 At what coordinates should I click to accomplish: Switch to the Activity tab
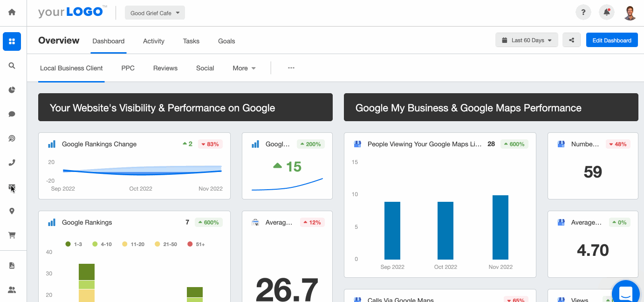(154, 41)
